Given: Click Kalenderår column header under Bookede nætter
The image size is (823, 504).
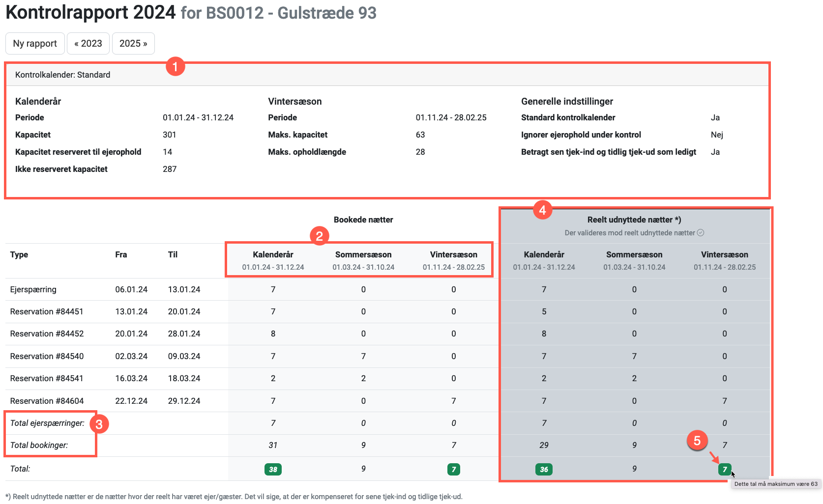Looking at the screenshot, I should 273,254.
